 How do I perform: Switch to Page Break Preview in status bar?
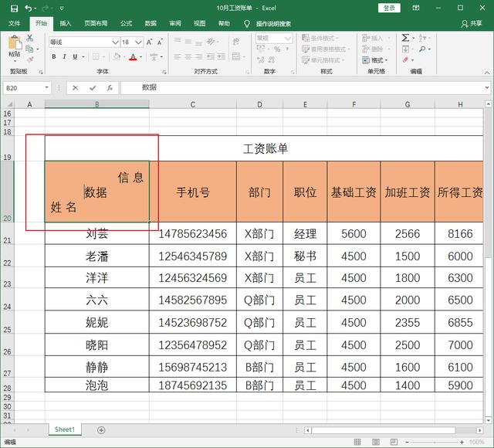394,442
